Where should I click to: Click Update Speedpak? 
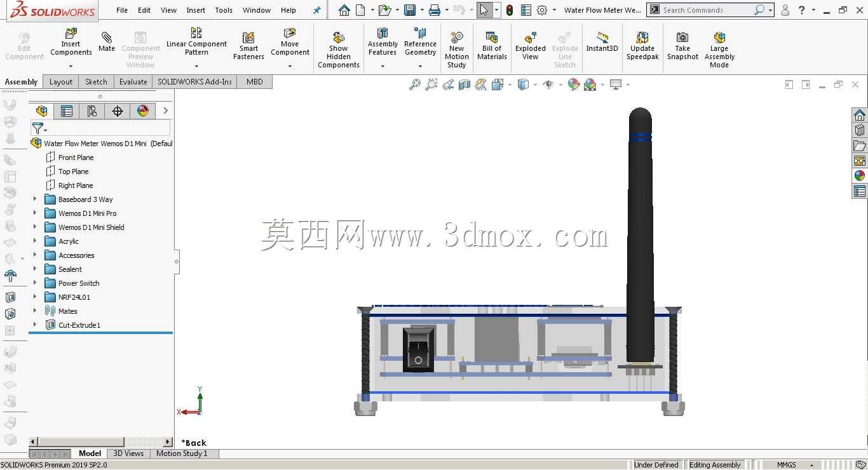pyautogui.click(x=642, y=46)
